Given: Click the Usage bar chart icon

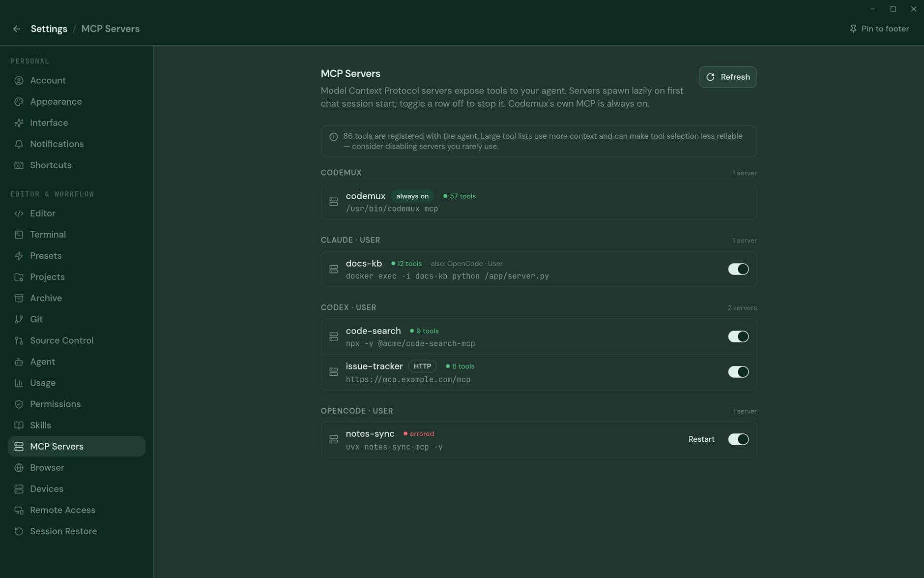Looking at the screenshot, I should [19, 383].
